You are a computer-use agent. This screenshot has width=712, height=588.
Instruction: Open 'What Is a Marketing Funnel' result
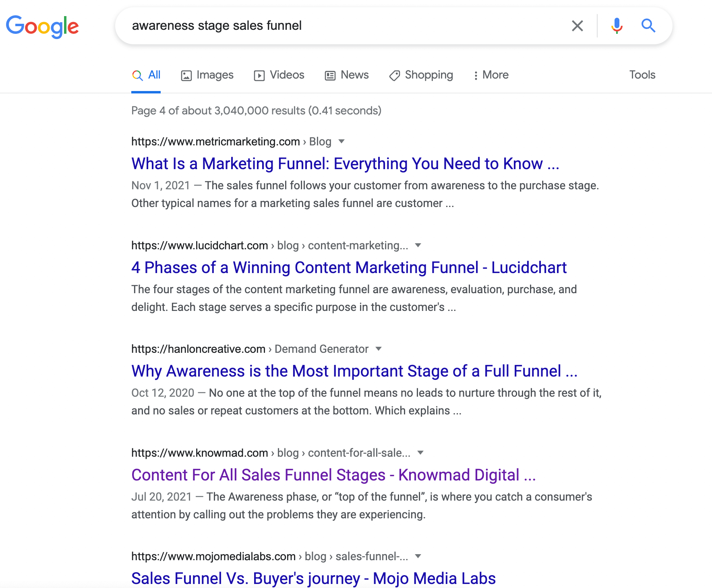(x=346, y=164)
